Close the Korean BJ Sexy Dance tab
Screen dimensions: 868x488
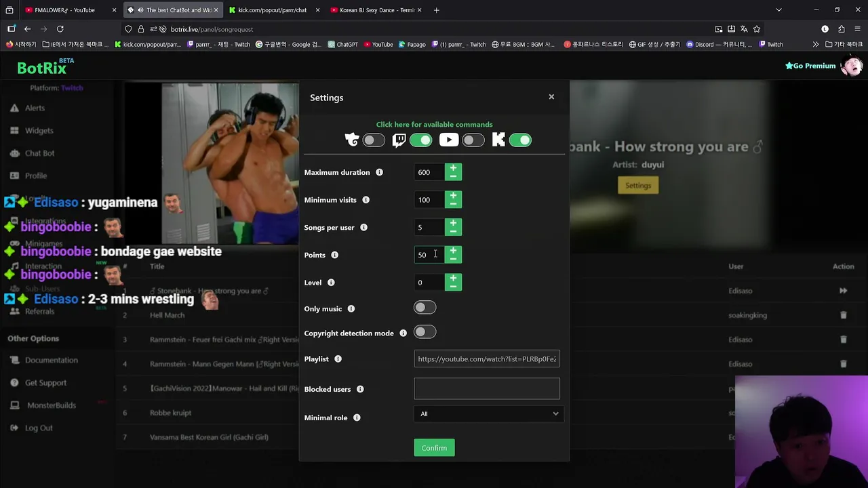click(x=420, y=10)
